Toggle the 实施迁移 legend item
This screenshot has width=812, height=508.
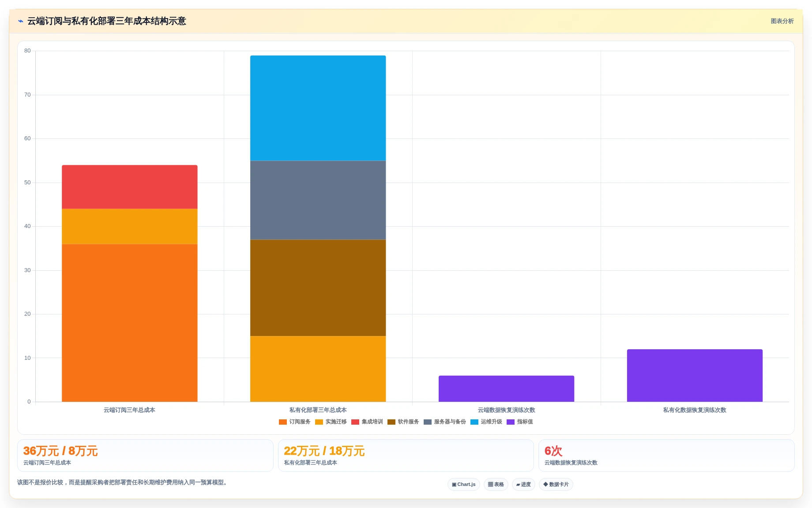click(331, 422)
